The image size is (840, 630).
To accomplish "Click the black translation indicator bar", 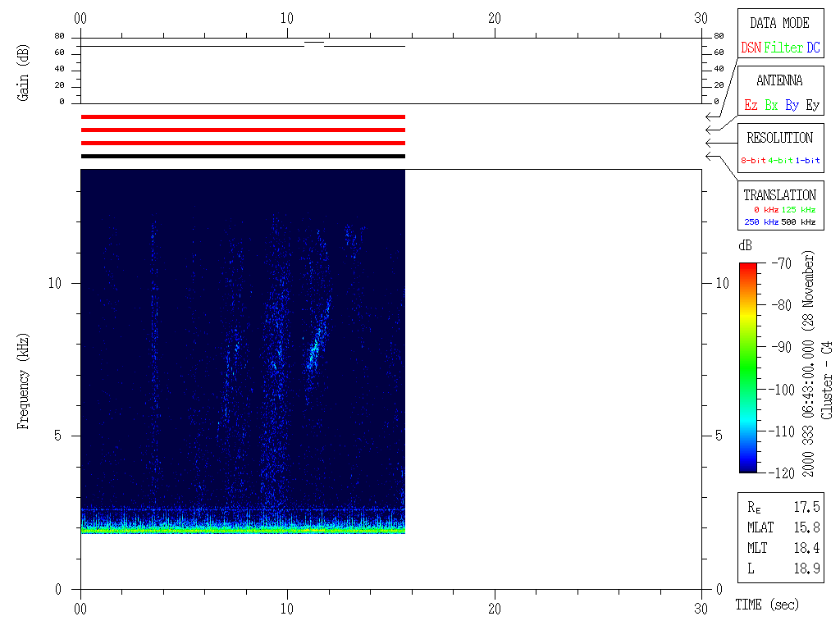I will (x=243, y=156).
